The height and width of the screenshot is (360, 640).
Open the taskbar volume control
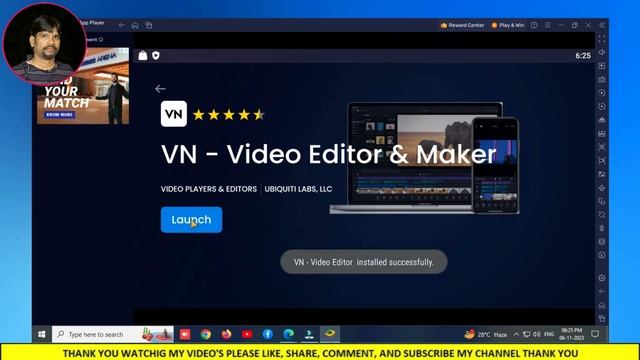coord(537,334)
